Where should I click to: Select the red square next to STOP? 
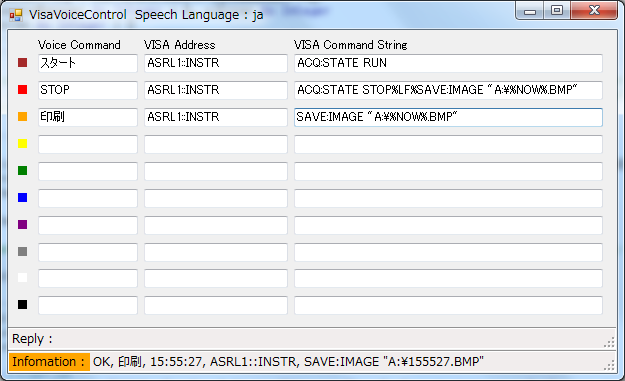click(23, 90)
